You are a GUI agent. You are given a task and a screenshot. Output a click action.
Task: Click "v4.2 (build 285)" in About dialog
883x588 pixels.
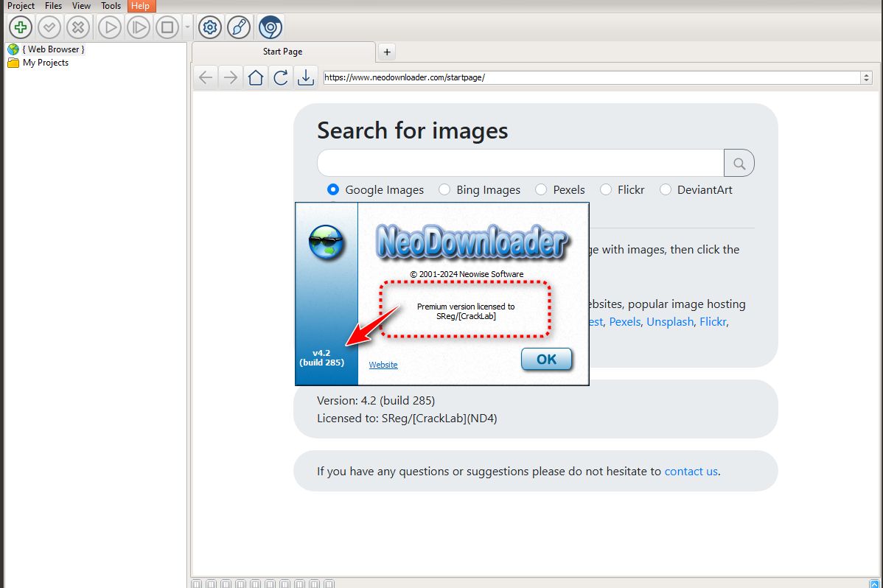[x=321, y=357]
